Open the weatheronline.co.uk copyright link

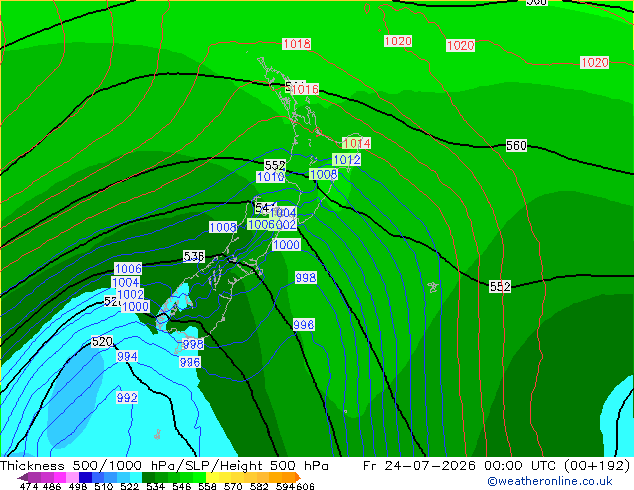550,481
